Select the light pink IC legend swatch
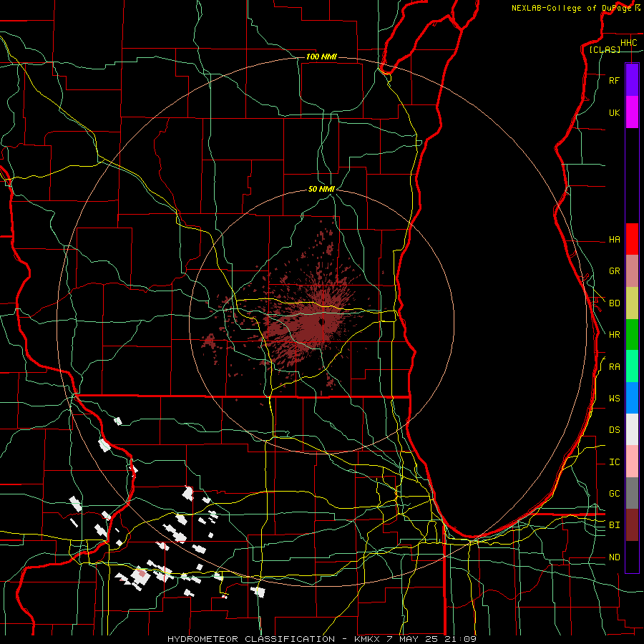The height and width of the screenshot is (644, 644). click(x=632, y=462)
